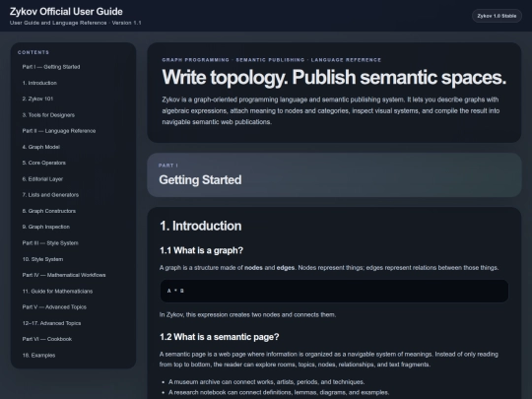The height and width of the screenshot is (399, 532).
Task: Navigate to 4. Graph Model
Action: coord(41,147)
